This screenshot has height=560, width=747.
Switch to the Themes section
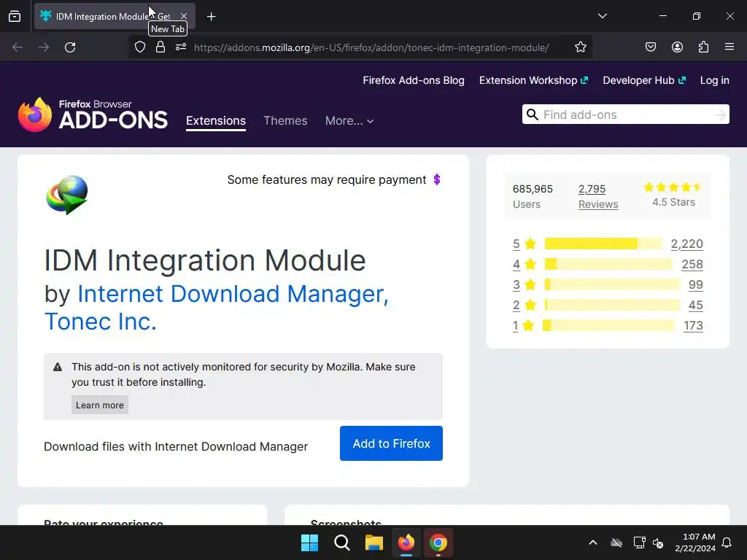(285, 121)
